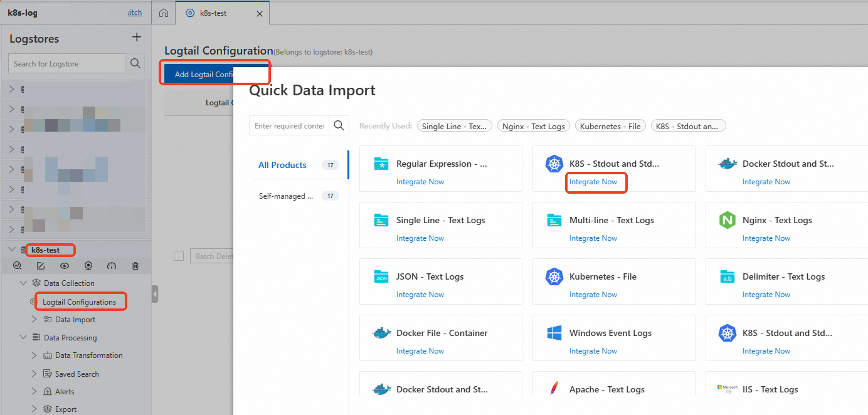
Task: Click the Windows Event Logs icon
Action: [554, 333]
